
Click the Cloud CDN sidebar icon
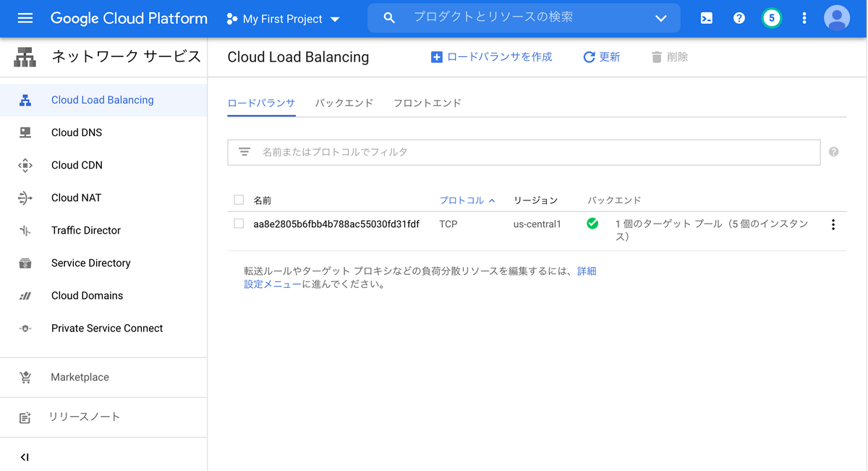25,166
